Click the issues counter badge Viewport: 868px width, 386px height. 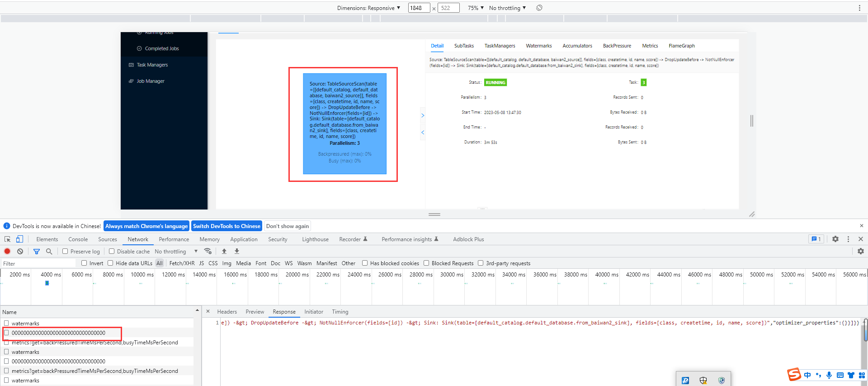[x=816, y=239]
